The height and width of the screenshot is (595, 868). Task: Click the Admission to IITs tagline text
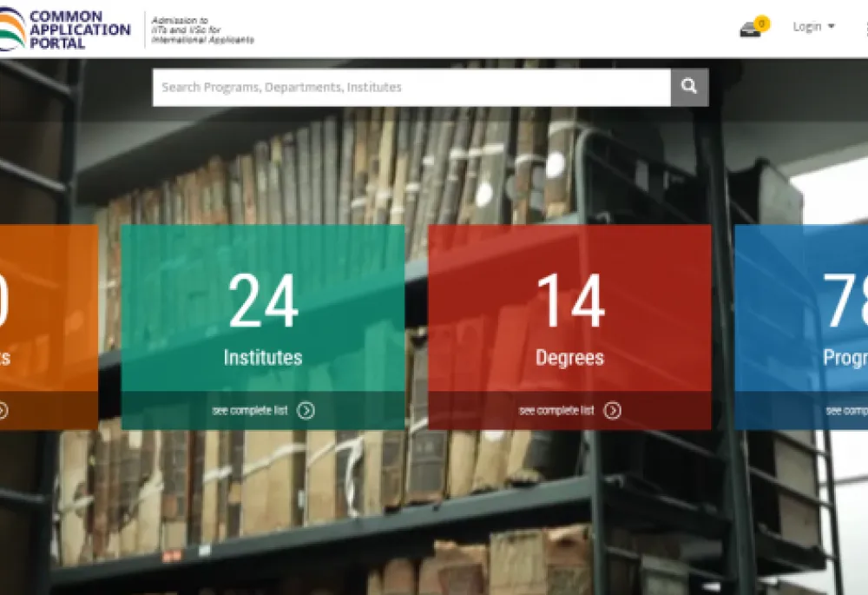(x=202, y=30)
